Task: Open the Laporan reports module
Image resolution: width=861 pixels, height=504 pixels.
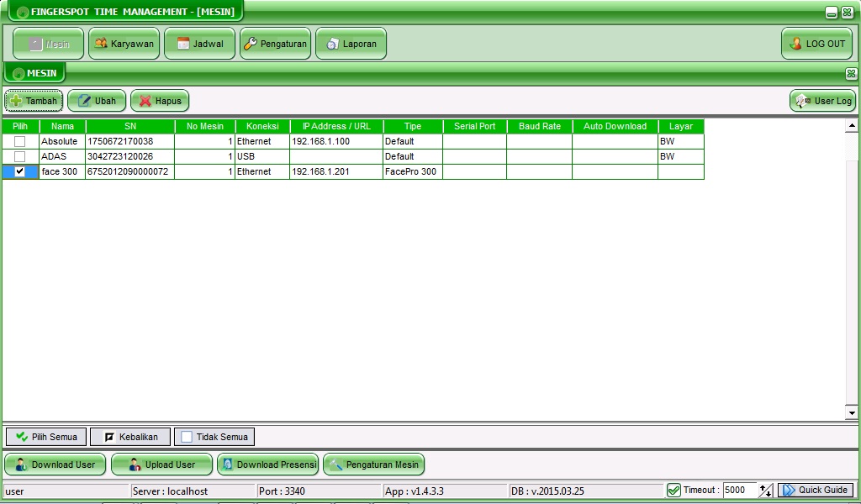Action: point(351,44)
